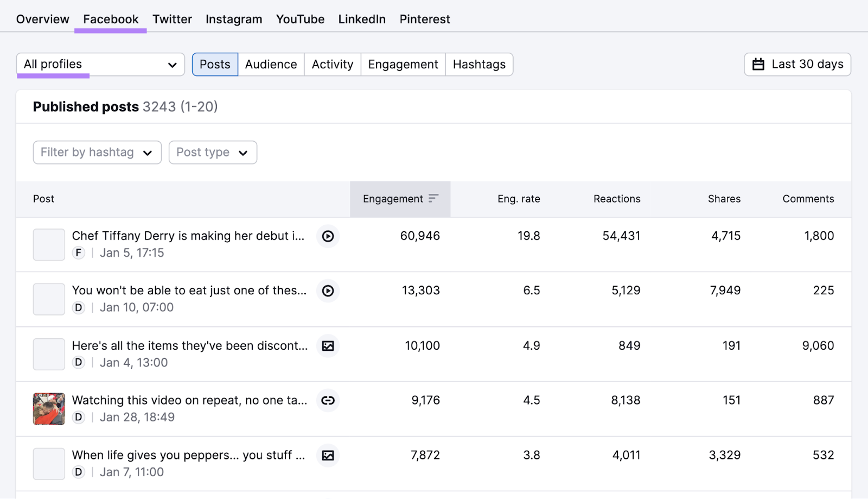Select the link icon on the "Watching this video" post

328,401
